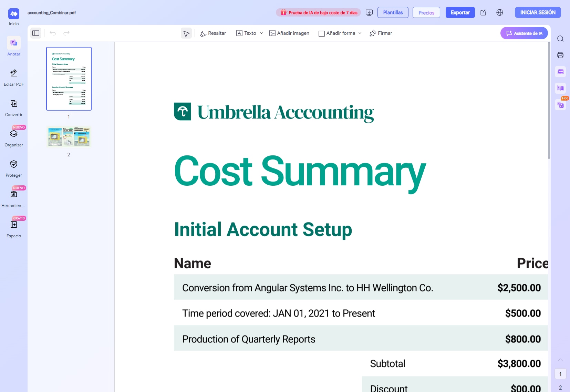570x392 pixels.
Task: Click Production of Quarterly Reports row
Action: click(x=361, y=338)
